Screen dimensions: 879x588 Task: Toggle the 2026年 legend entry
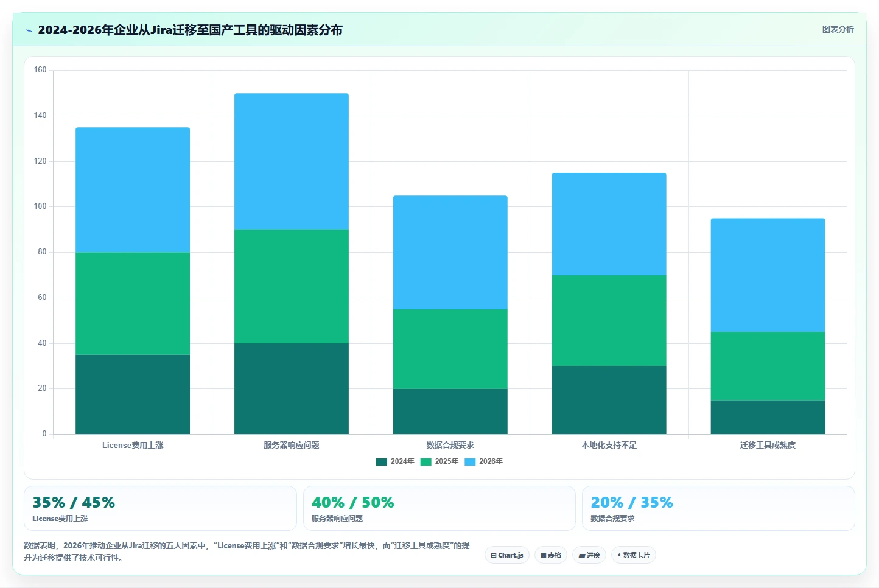coord(484,461)
